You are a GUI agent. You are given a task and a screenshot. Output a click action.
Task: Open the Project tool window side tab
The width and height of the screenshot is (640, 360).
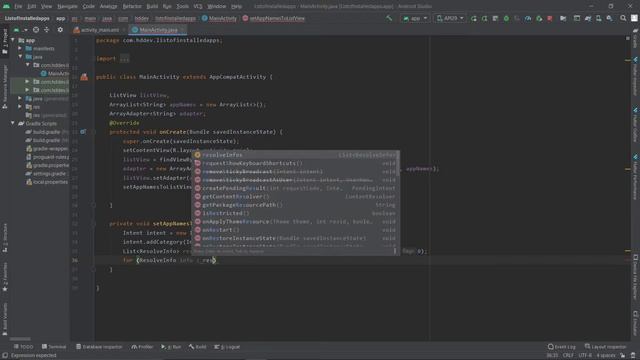click(5, 41)
